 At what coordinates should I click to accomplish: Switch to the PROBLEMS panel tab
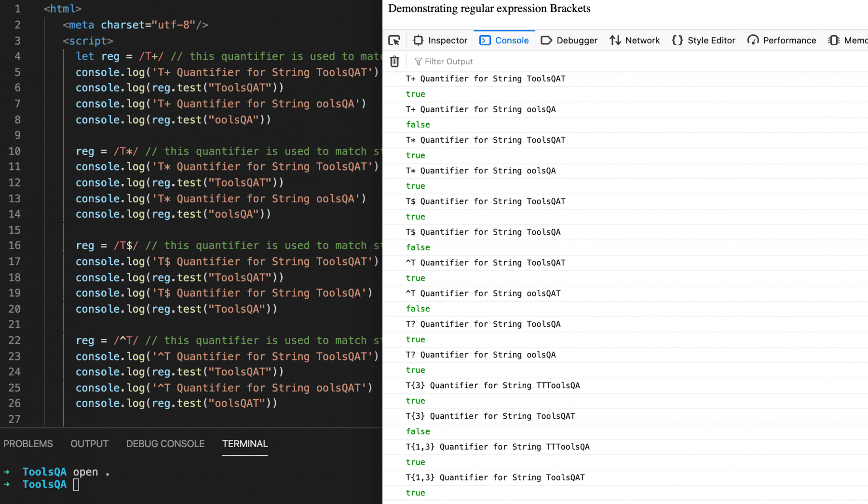(x=28, y=444)
